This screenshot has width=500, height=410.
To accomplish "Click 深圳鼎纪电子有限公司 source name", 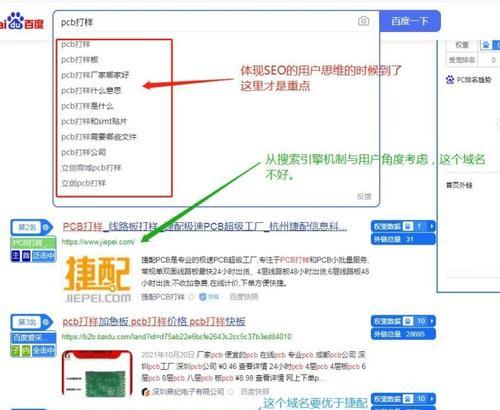I will click(x=188, y=392).
